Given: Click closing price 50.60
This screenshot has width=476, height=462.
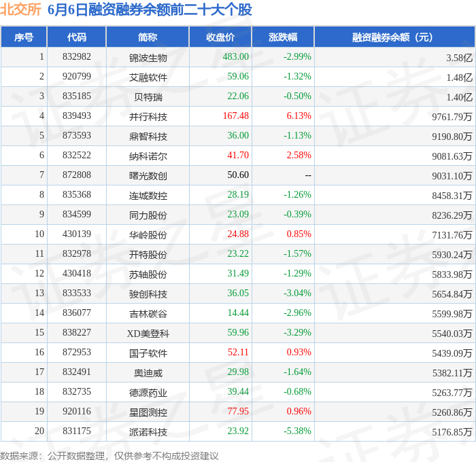Looking at the screenshot, I should pyautogui.click(x=238, y=175).
